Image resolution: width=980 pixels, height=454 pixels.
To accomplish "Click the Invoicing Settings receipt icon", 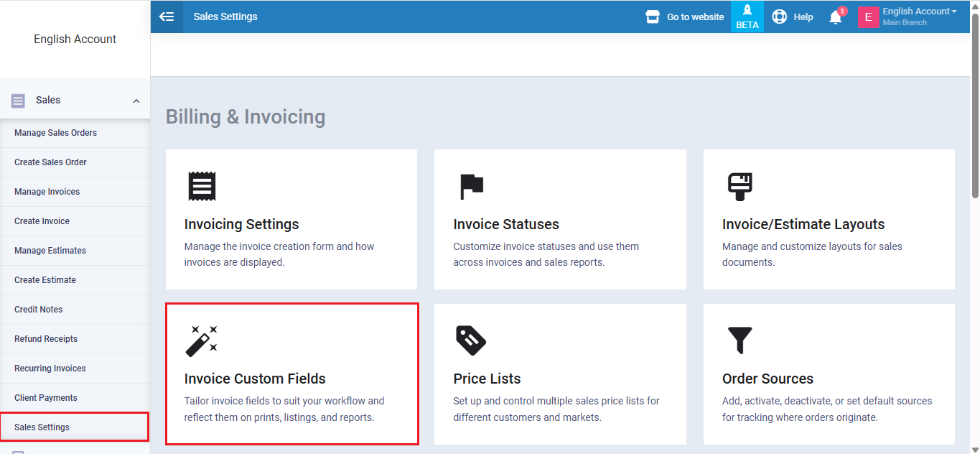I will [202, 186].
